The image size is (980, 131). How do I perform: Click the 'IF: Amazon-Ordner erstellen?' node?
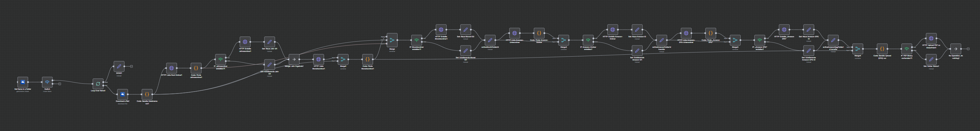[588, 40]
